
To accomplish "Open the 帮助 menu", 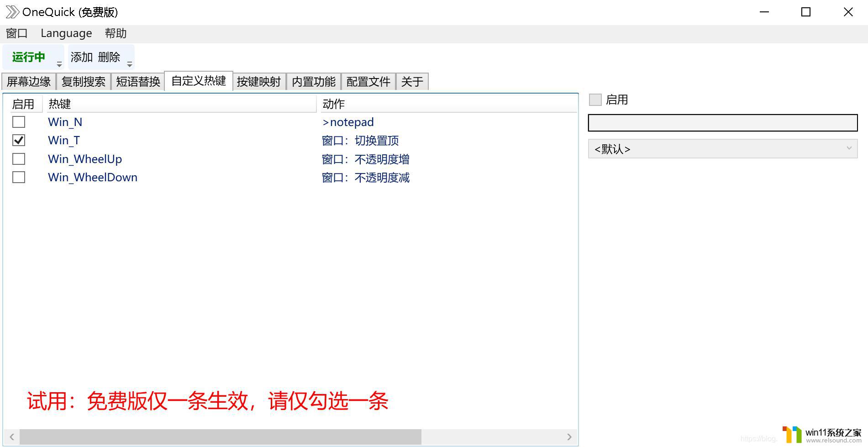I will click(116, 33).
